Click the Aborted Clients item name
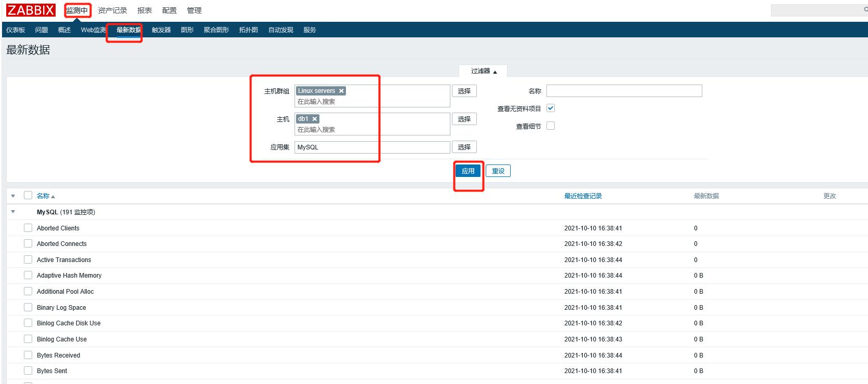The width and height of the screenshot is (868, 384). click(x=58, y=228)
